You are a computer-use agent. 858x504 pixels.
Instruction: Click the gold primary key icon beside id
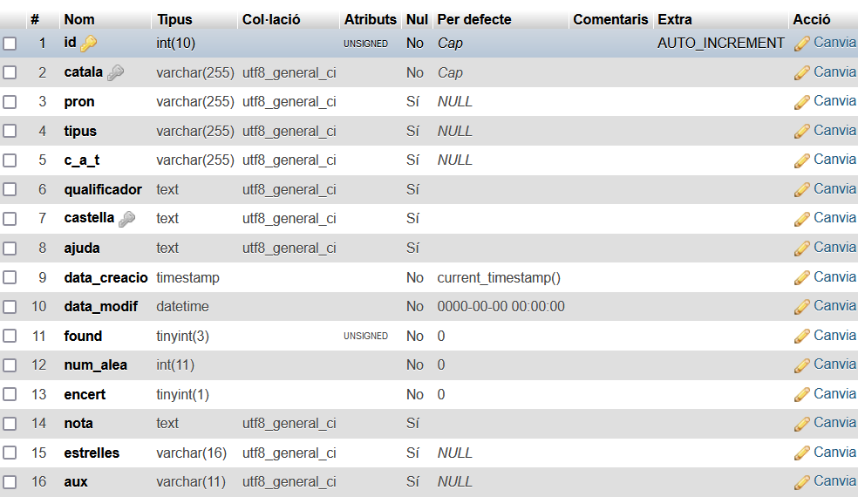(x=88, y=44)
